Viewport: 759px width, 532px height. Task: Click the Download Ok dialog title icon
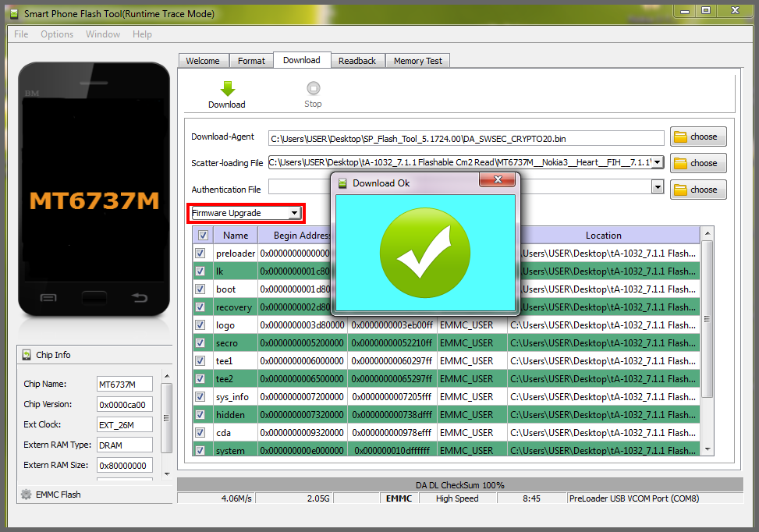[342, 183]
